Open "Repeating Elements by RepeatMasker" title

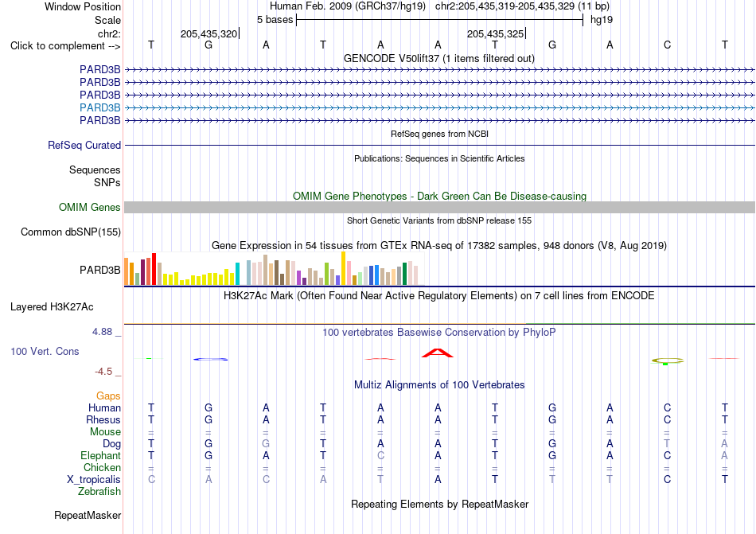(439, 505)
